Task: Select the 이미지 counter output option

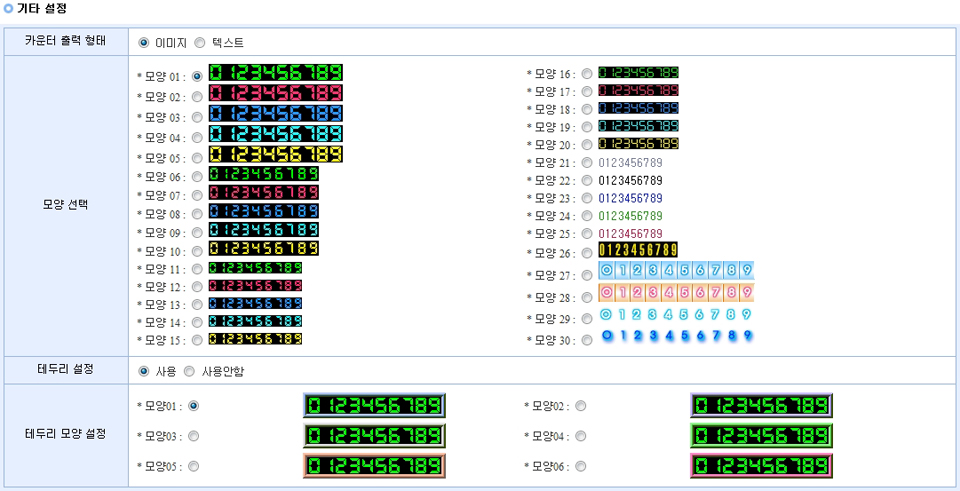Action: click(144, 43)
